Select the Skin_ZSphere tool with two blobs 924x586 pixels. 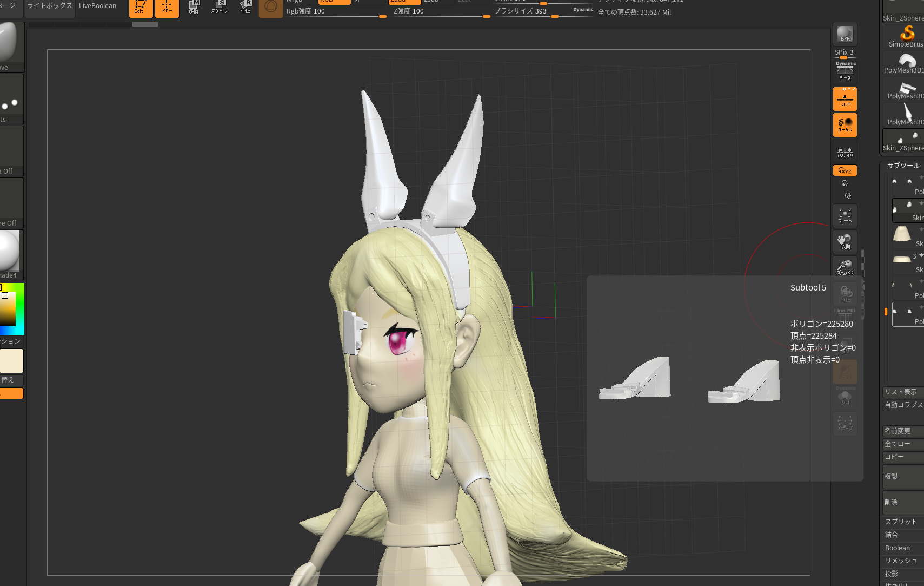pos(906,141)
